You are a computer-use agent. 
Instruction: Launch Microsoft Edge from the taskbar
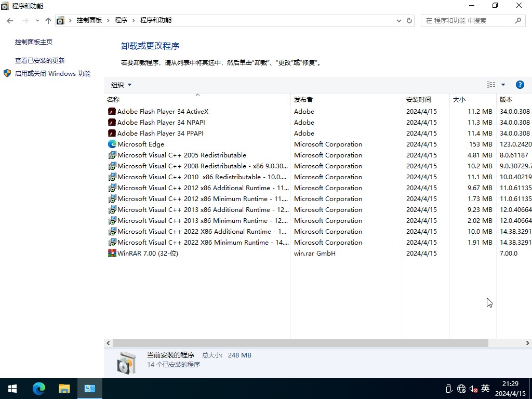tap(38, 388)
